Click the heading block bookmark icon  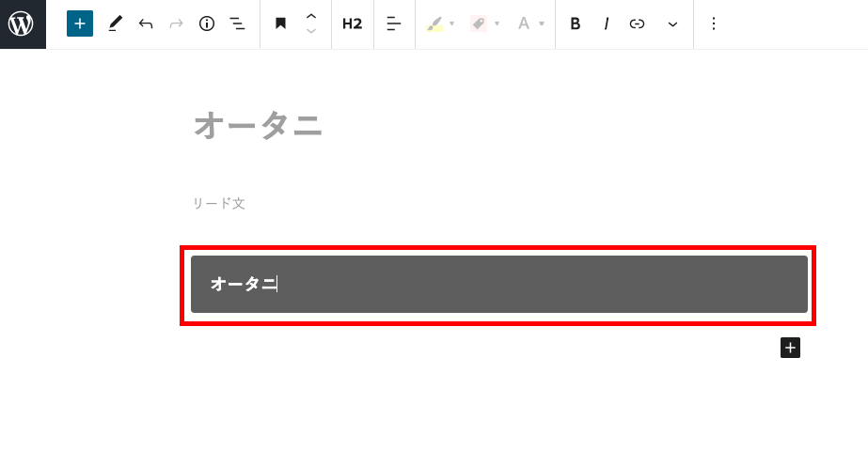(x=280, y=23)
